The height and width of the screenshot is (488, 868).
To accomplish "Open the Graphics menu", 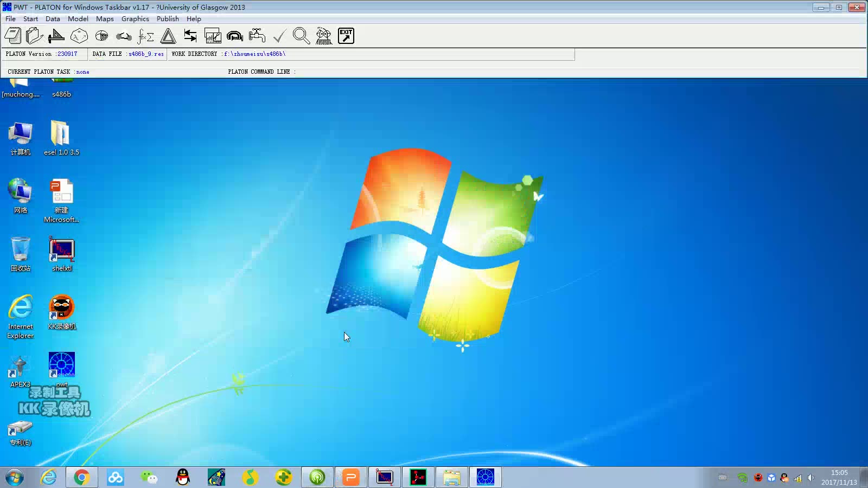I will click(x=135, y=18).
